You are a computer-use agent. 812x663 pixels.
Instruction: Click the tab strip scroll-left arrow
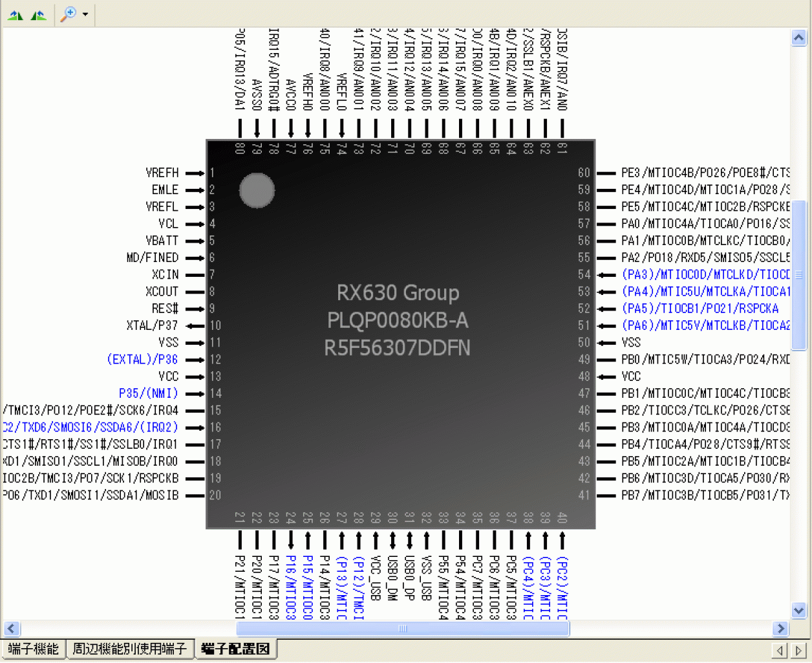[780, 650]
